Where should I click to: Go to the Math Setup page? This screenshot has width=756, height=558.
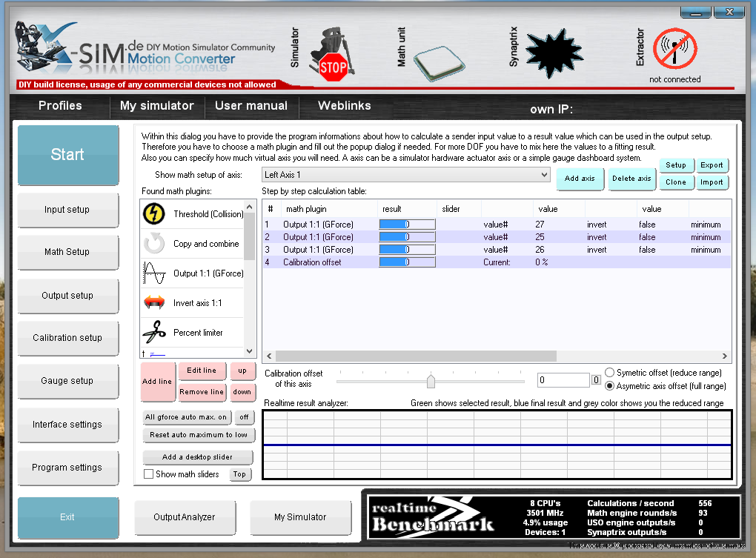tap(67, 251)
